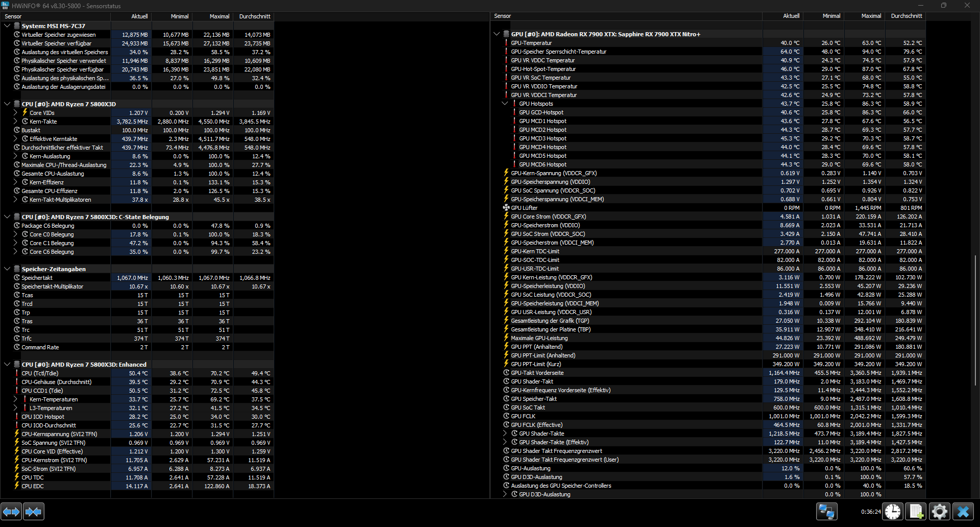Click the chip icon beside System: MSI MS-7C37

click(17, 26)
